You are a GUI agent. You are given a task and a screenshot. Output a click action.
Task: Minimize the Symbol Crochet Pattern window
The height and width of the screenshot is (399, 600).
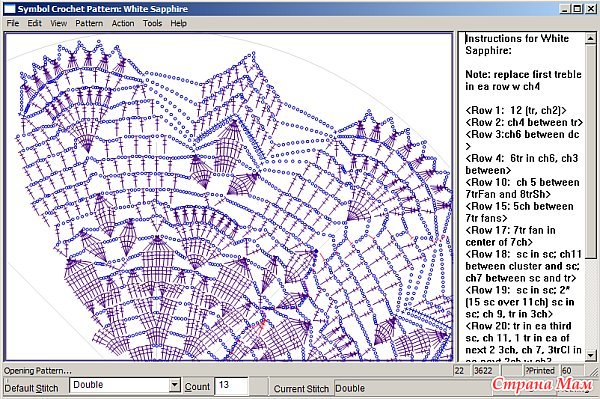(x=566, y=8)
